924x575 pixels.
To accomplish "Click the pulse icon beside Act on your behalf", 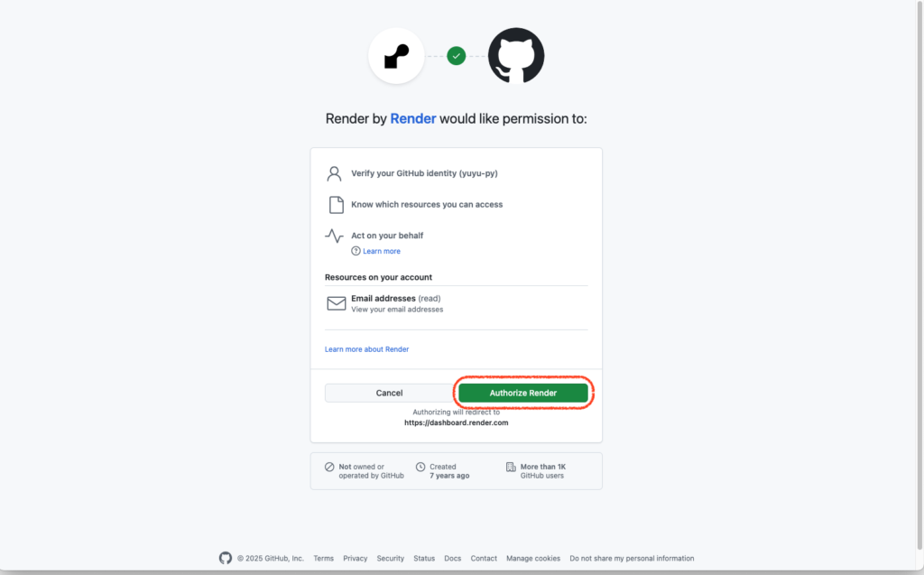I will (334, 236).
